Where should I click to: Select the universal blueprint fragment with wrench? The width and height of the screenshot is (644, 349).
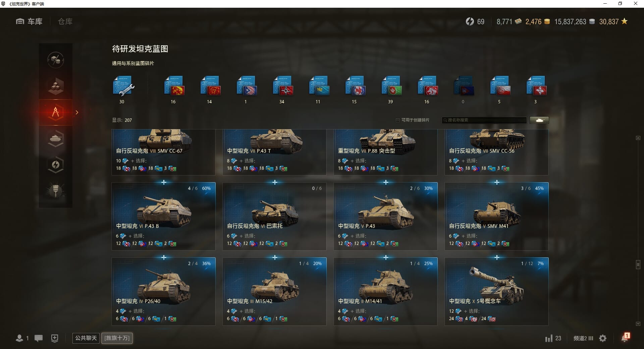tap(123, 86)
